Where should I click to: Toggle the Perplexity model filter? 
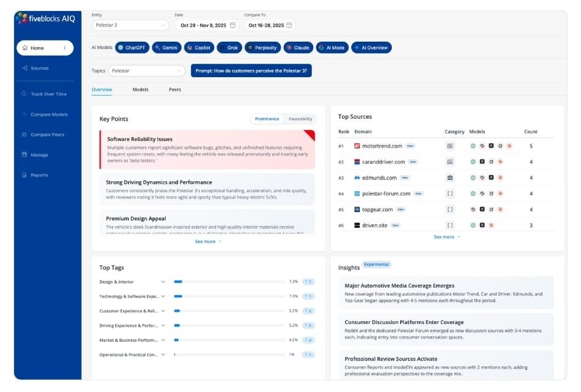[262, 47]
